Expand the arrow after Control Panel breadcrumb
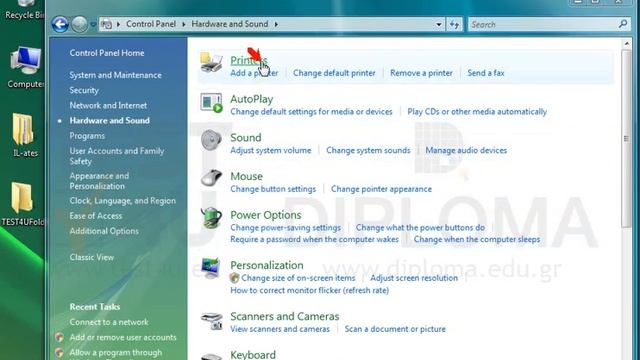Viewport: 640px width, 360px height. tap(184, 24)
